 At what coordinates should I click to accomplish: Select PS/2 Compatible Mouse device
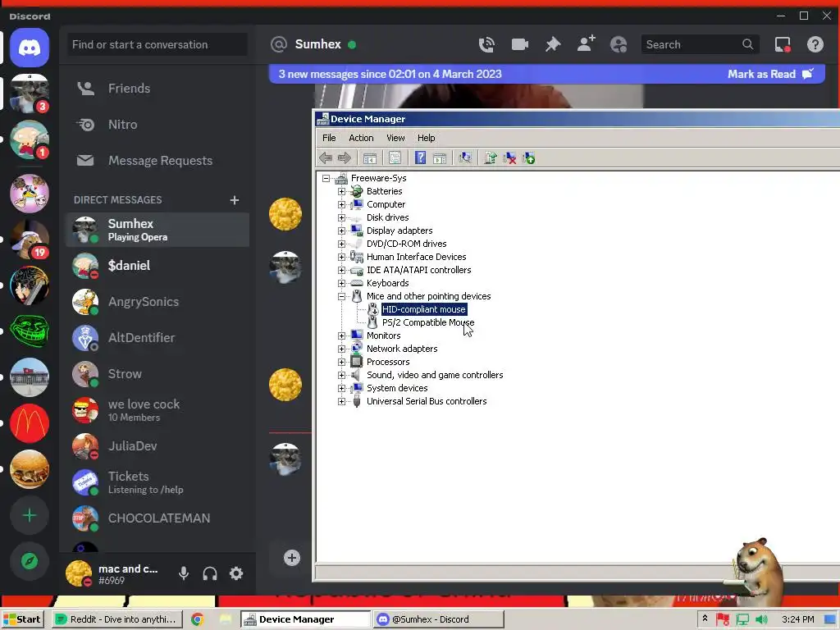pos(427,322)
